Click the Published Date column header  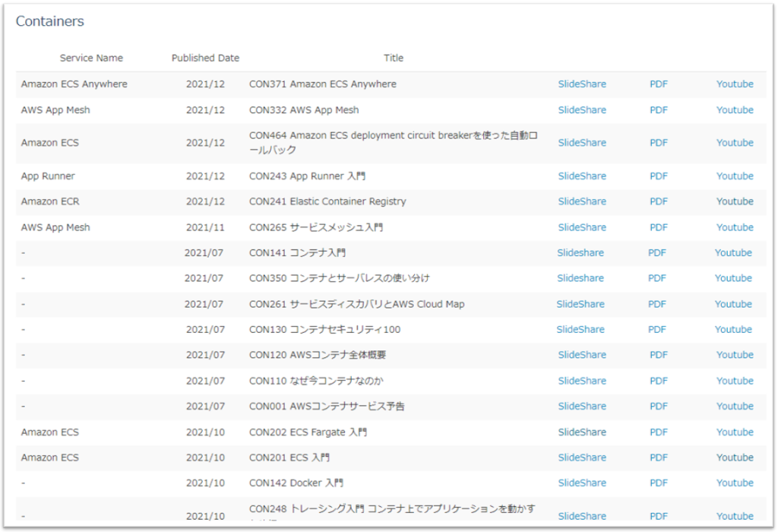(205, 58)
